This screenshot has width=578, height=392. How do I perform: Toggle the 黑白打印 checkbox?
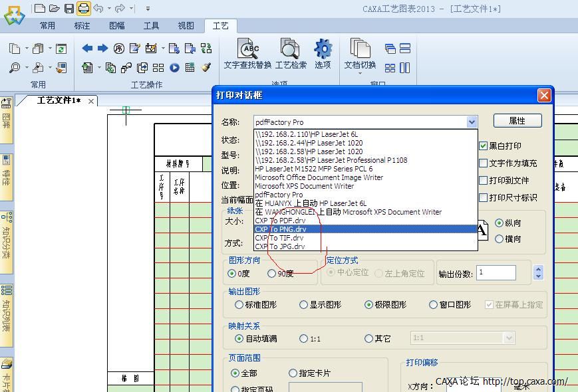484,146
